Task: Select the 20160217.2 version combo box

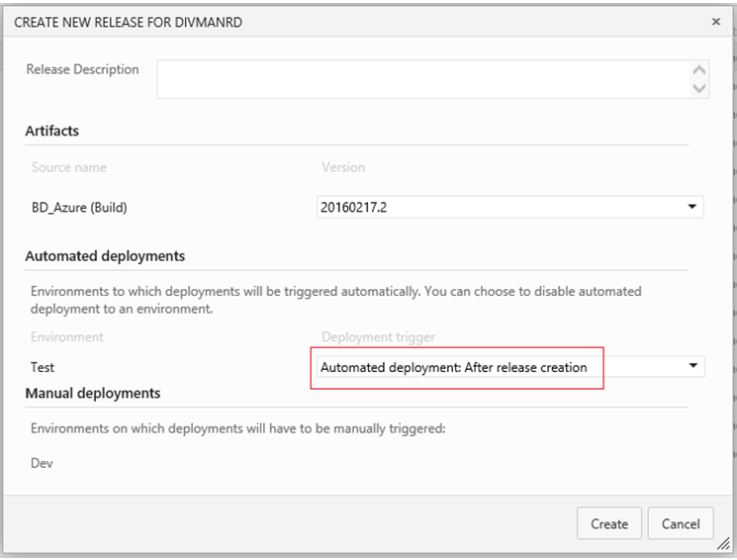Action: click(x=510, y=207)
